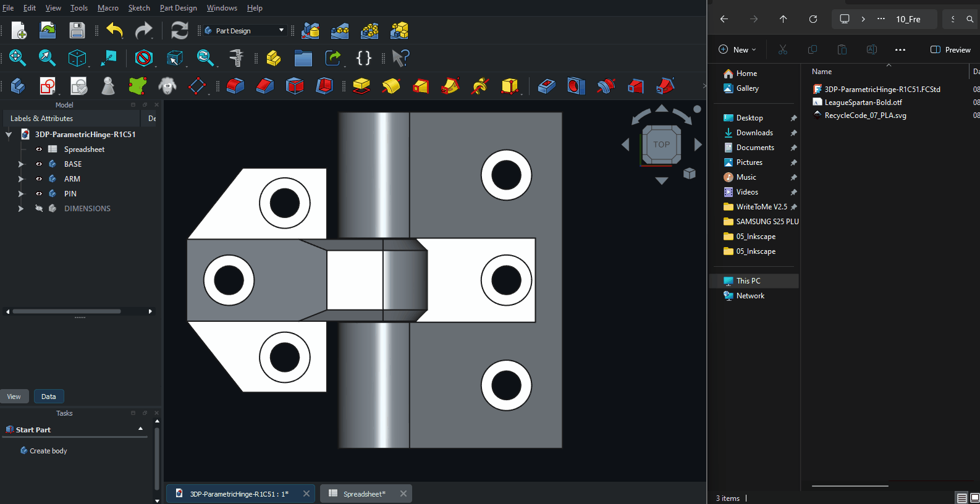The height and width of the screenshot is (504, 980).
Task: Click the Save document floppy icon
Action: click(77, 30)
